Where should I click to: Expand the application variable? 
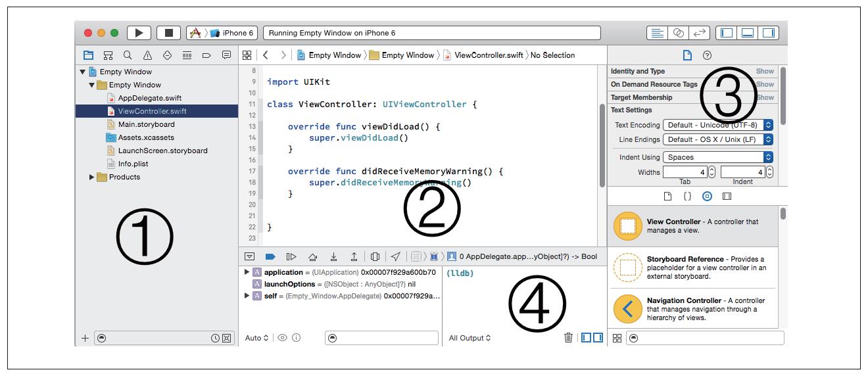247,272
